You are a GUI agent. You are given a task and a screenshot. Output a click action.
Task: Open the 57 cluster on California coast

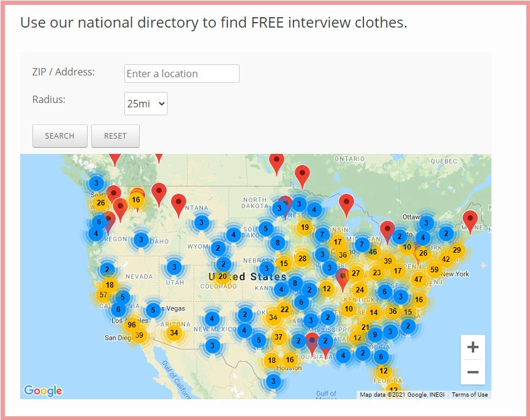(x=103, y=294)
